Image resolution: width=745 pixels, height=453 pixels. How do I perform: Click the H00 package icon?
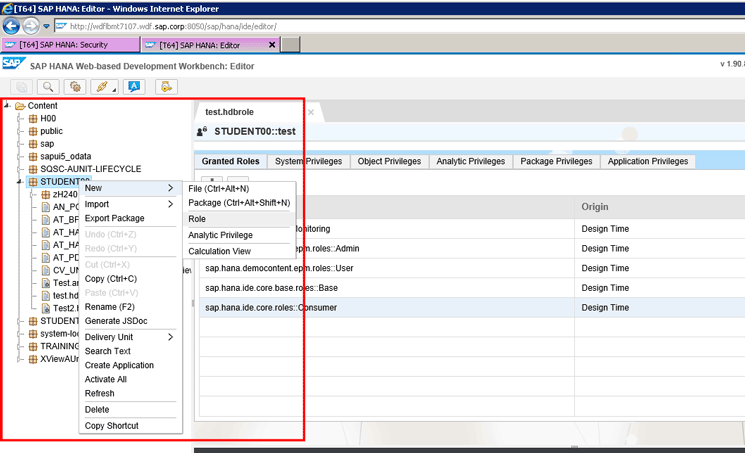point(33,118)
